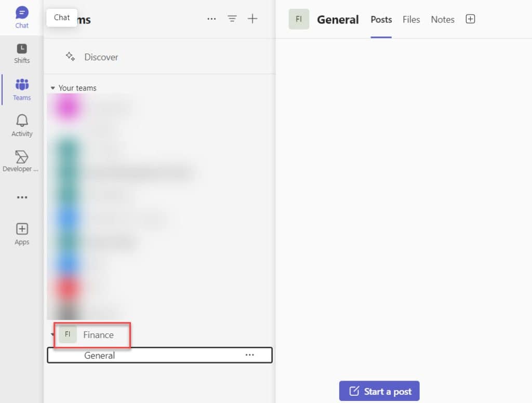
Task: Switch to the Posts tab
Action: pos(381,20)
